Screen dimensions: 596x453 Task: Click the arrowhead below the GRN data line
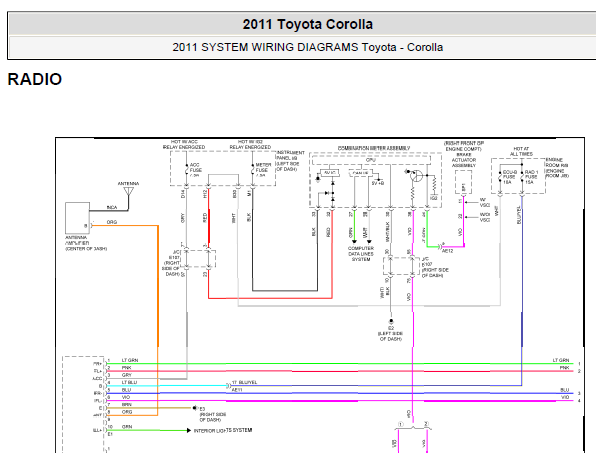(354, 241)
